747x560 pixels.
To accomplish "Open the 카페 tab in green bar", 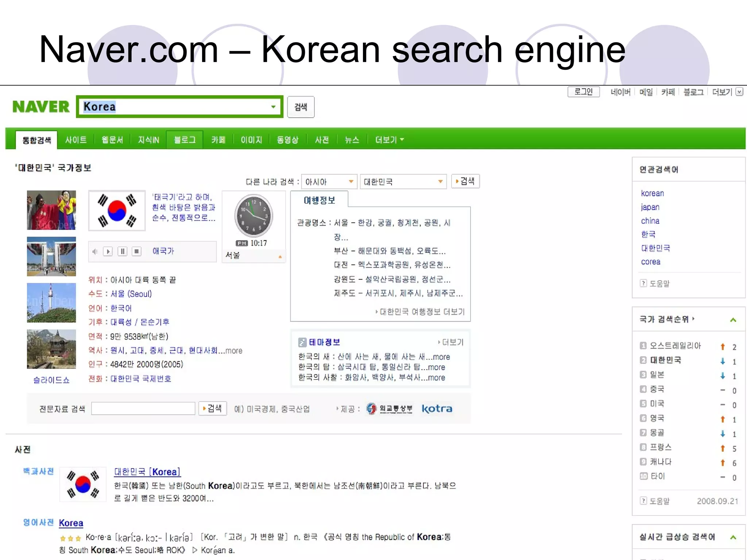I will coord(218,140).
